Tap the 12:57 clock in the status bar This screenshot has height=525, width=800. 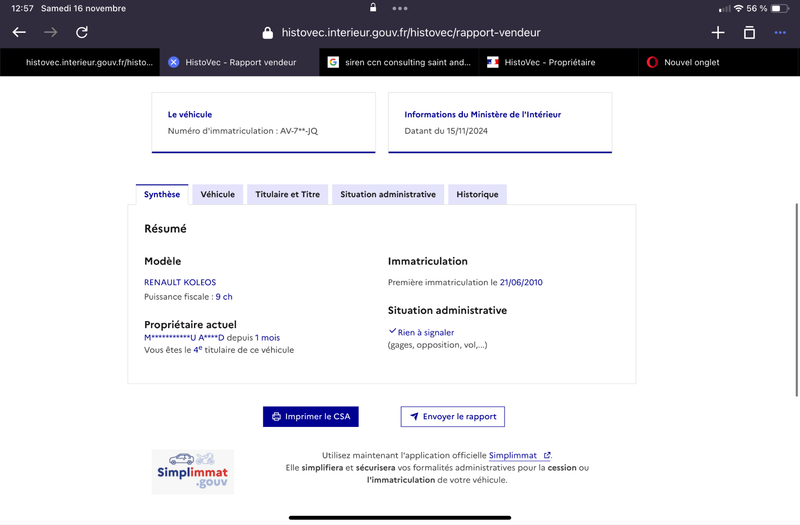pos(22,8)
